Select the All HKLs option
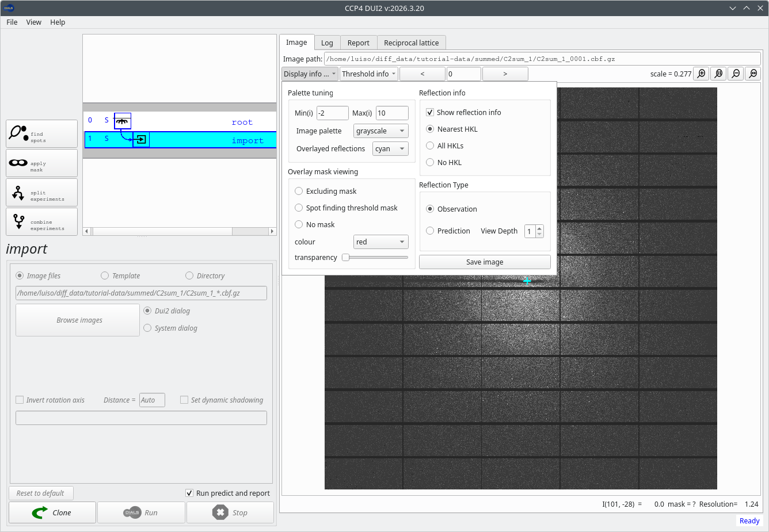Screen dimensions: 769x532 click(430, 146)
